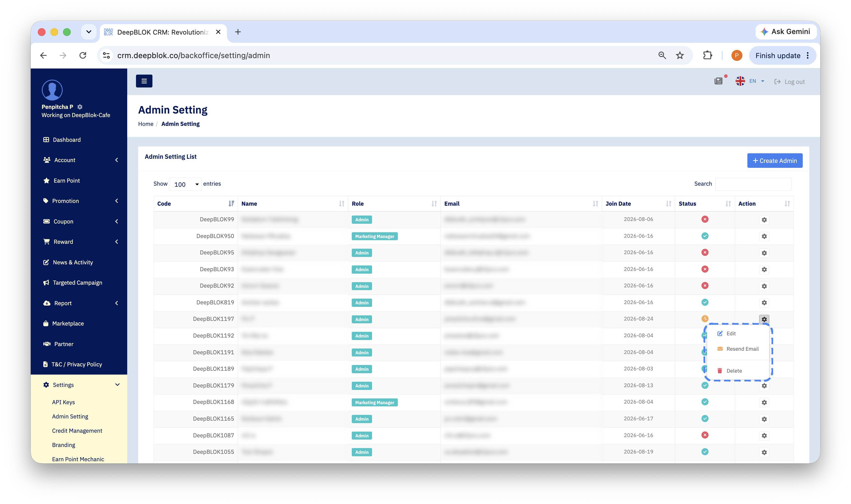Reload the page
This screenshot has height=504, width=851.
(83, 55)
